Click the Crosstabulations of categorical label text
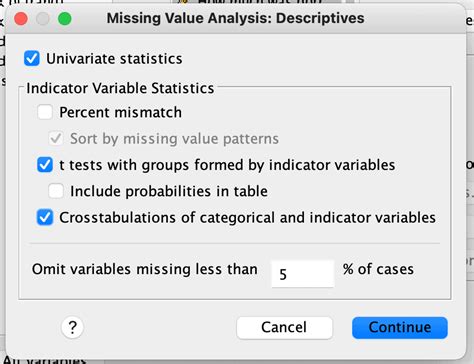The width and height of the screenshot is (474, 364). (247, 218)
